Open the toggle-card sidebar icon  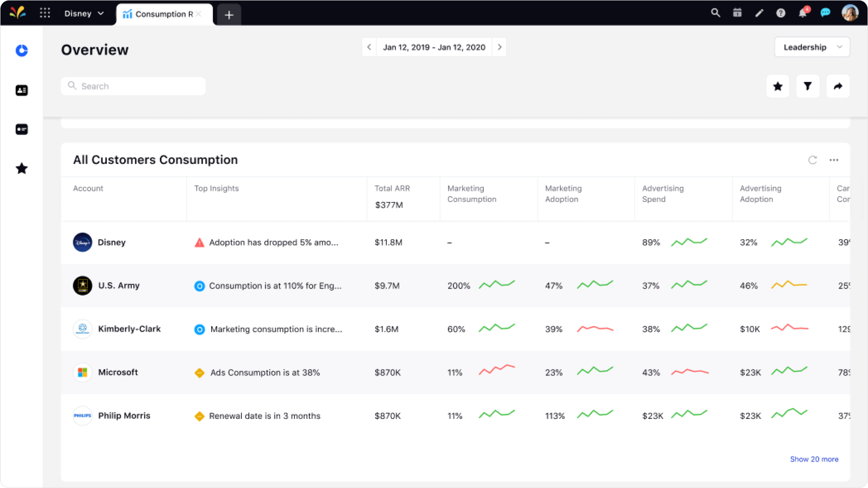pos(22,129)
